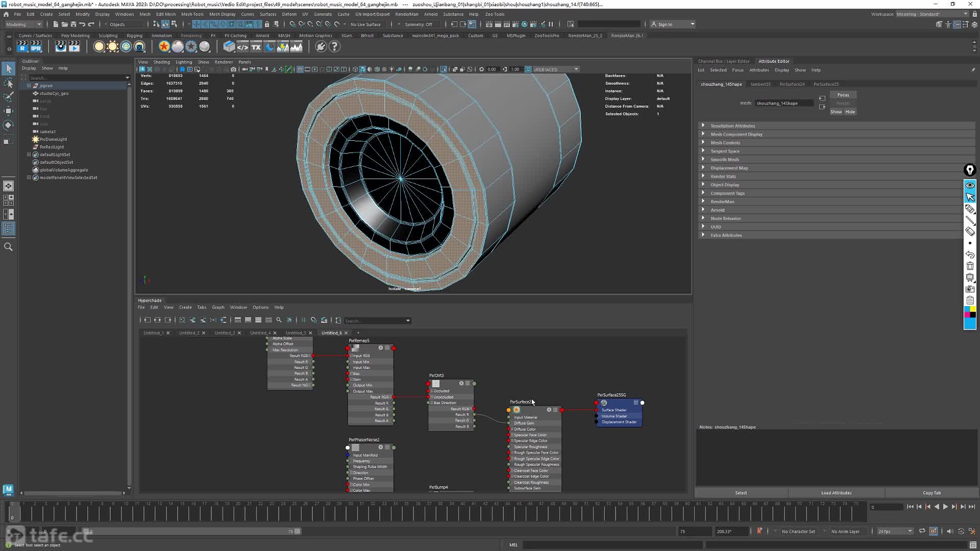
Task: Click the lock selection padlock icon
Action: tap(266, 24)
